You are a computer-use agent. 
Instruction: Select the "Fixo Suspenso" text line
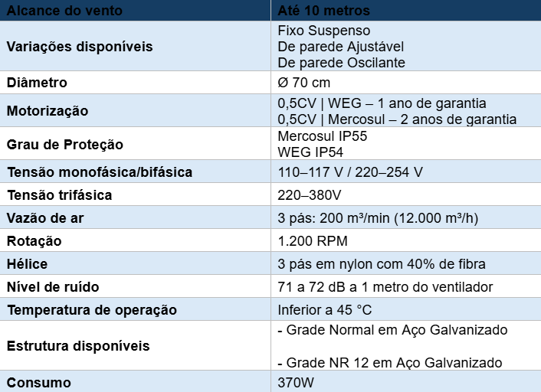tap(323, 31)
